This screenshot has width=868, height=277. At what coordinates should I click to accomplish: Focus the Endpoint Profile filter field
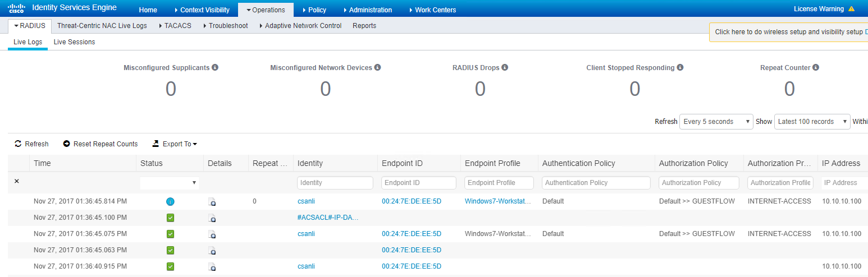[x=499, y=183]
